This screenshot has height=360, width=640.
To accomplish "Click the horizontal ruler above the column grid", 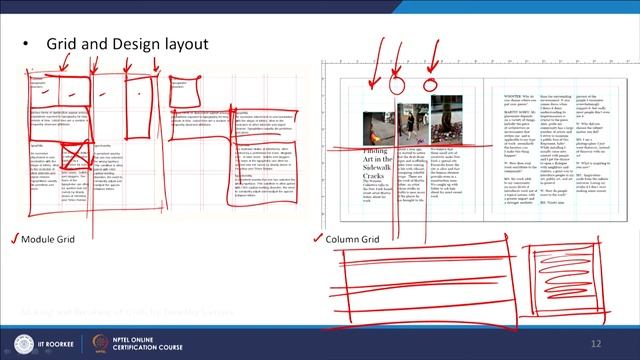I will (x=480, y=61).
